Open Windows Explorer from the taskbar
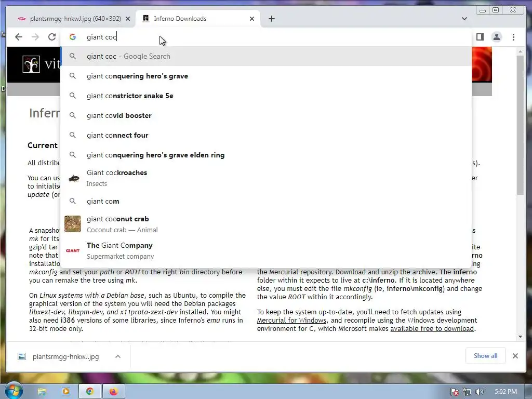This screenshot has width=532, height=399. [x=42, y=392]
